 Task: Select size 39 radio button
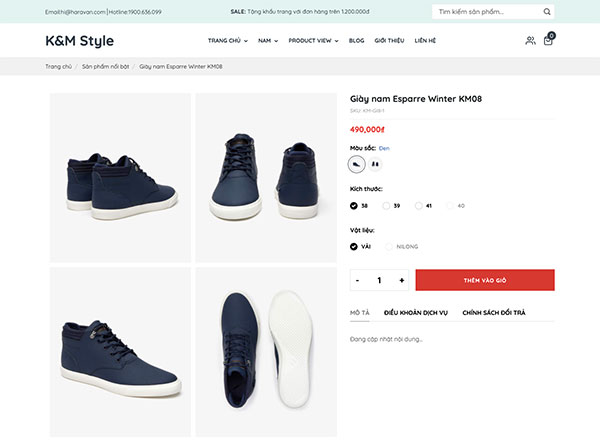[386, 206]
